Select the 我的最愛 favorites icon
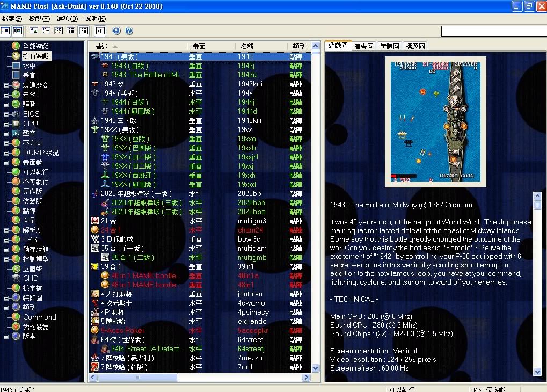 pyautogui.click(x=16, y=326)
